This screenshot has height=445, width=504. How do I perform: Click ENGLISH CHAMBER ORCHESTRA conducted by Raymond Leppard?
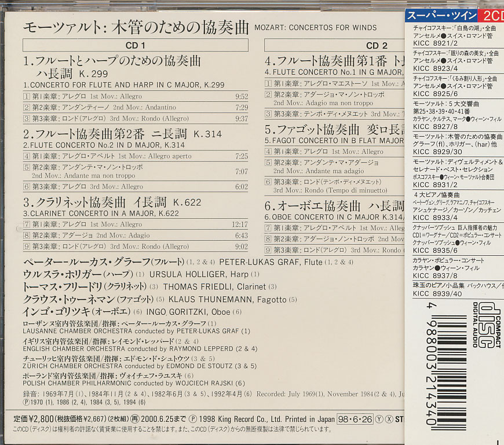coord(140,349)
